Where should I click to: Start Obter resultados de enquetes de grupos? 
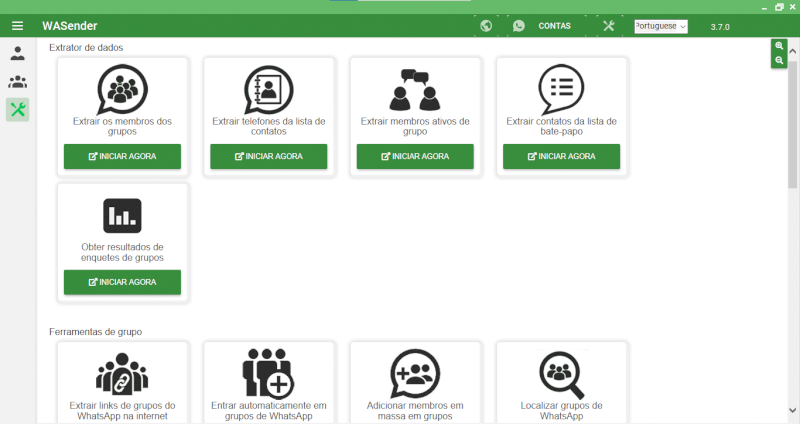(x=122, y=282)
